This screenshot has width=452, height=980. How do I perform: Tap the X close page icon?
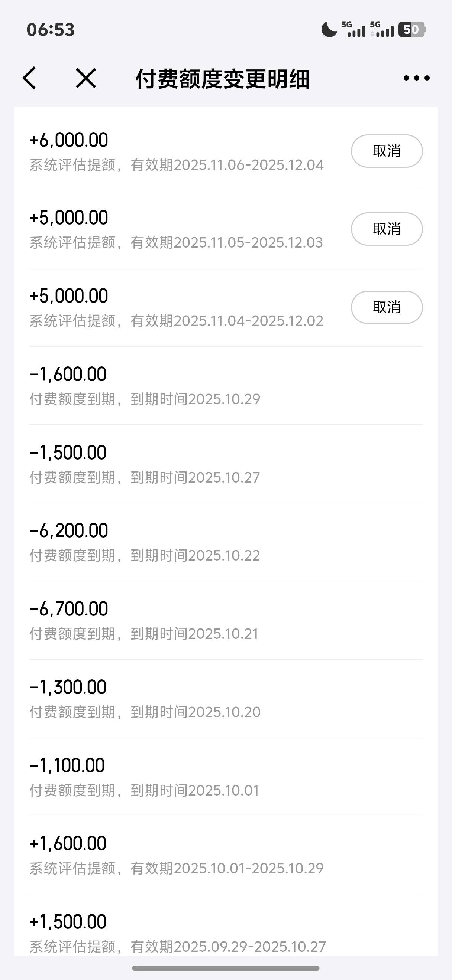point(85,78)
